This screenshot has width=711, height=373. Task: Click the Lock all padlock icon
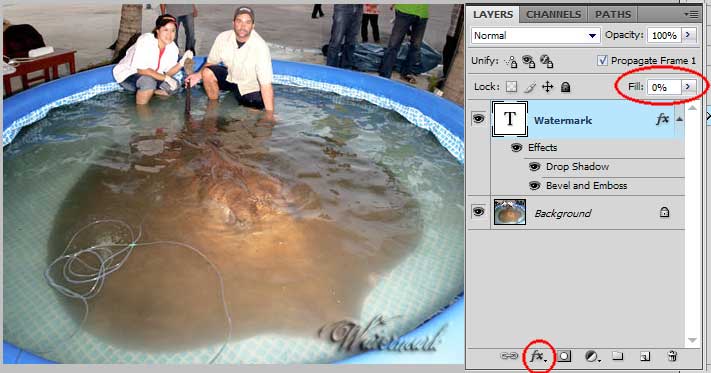pos(565,87)
